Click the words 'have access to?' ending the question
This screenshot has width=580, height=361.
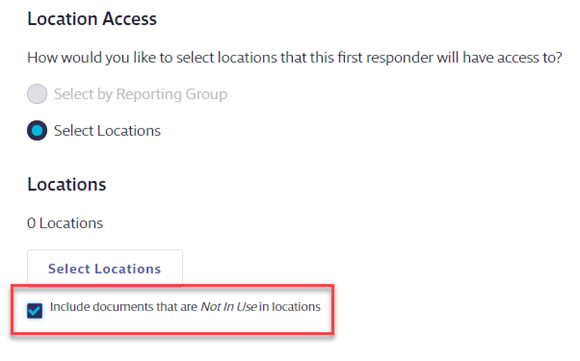pyautogui.click(x=513, y=58)
